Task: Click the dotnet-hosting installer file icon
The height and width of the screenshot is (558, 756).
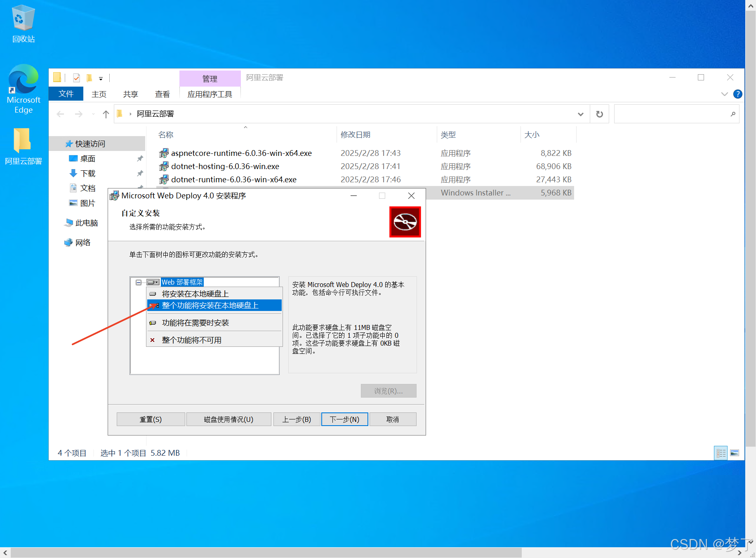Action: point(164,166)
